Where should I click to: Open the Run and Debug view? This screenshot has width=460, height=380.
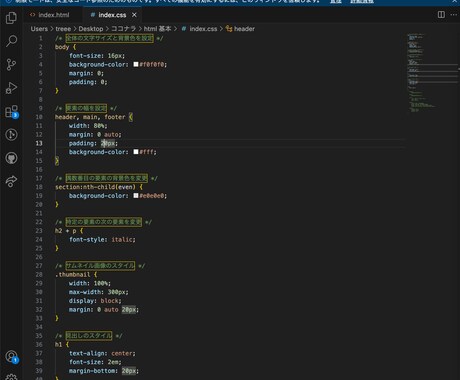point(11,88)
